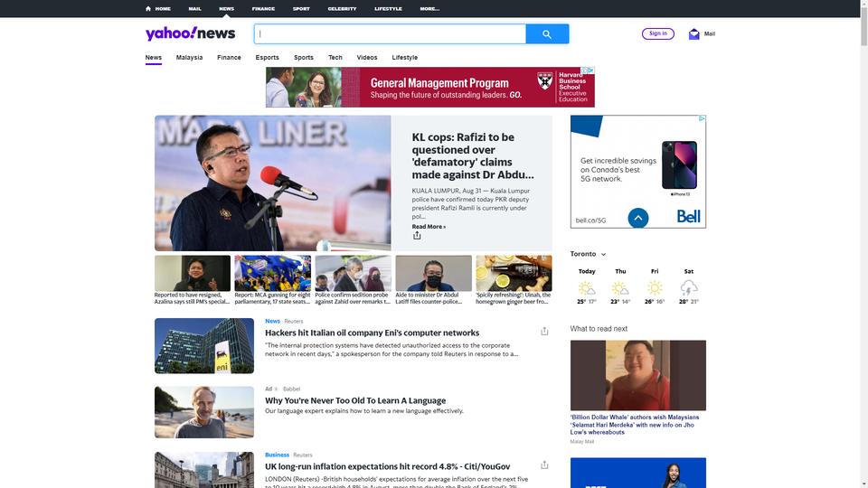
Task: Click the Babbel ad man image
Action: (x=204, y=412)
